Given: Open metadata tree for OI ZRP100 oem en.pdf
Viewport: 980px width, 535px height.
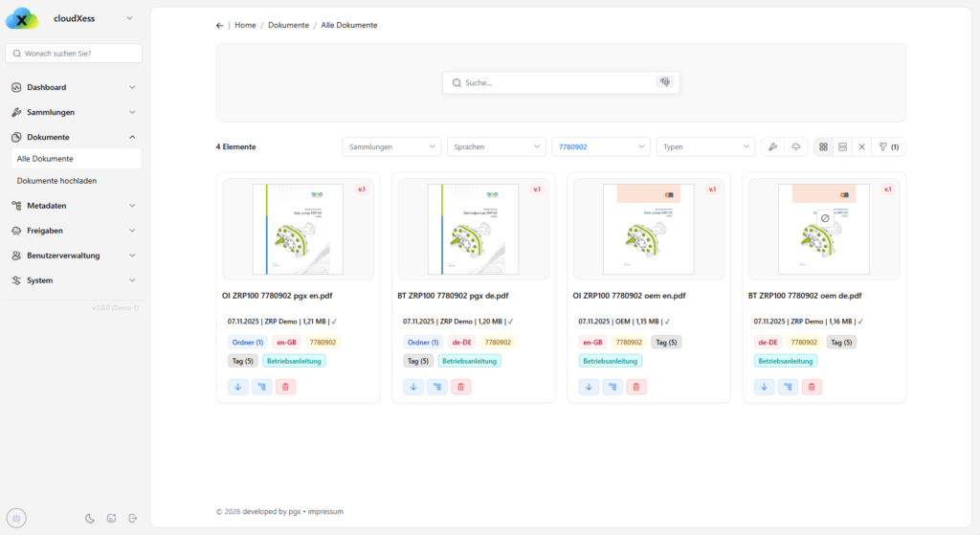Looking at the screenshot, I should click(x=612, y=387).
